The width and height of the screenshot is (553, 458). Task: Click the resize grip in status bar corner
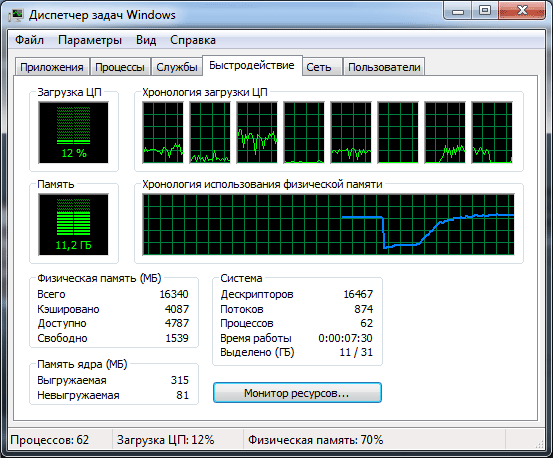click(x=539, y=444)
